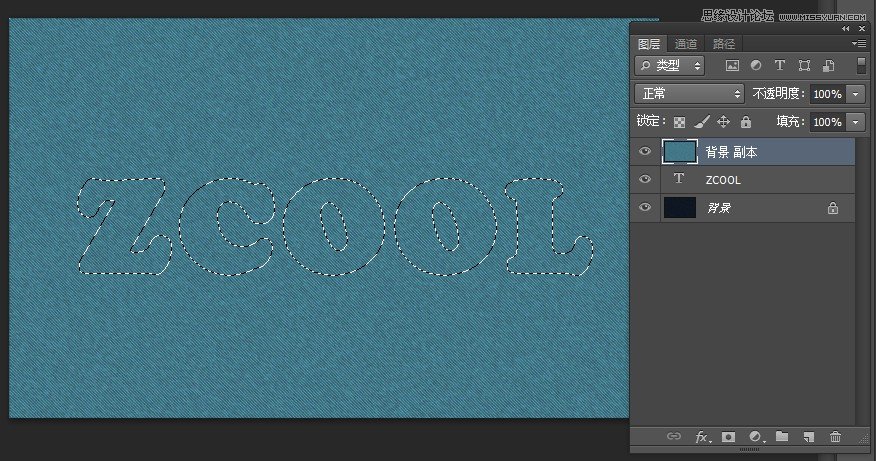Open the Layers panel flyout menu
Screen dimensions: 876x461
[859, 44]
